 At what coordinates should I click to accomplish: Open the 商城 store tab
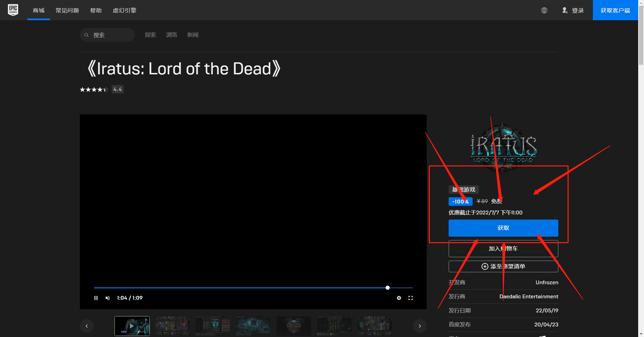(39, 10)
